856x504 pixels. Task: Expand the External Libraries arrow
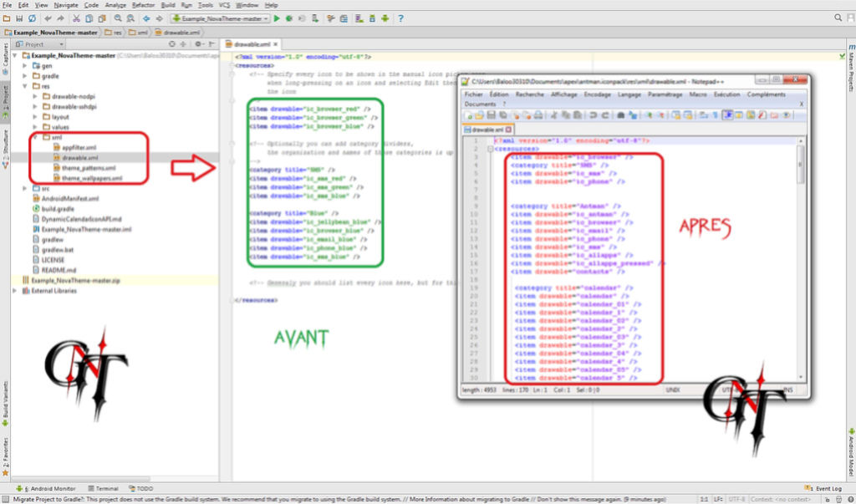click(x=15, y=291)
